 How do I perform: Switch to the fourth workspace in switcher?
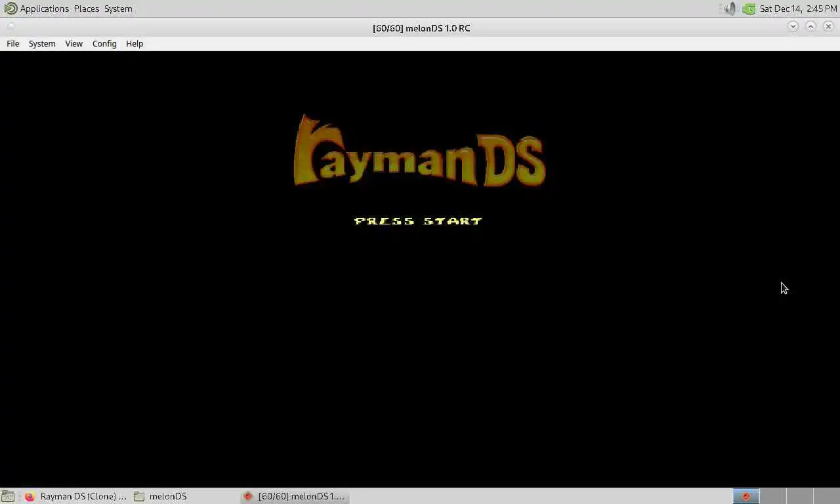[x=826, y=496]
